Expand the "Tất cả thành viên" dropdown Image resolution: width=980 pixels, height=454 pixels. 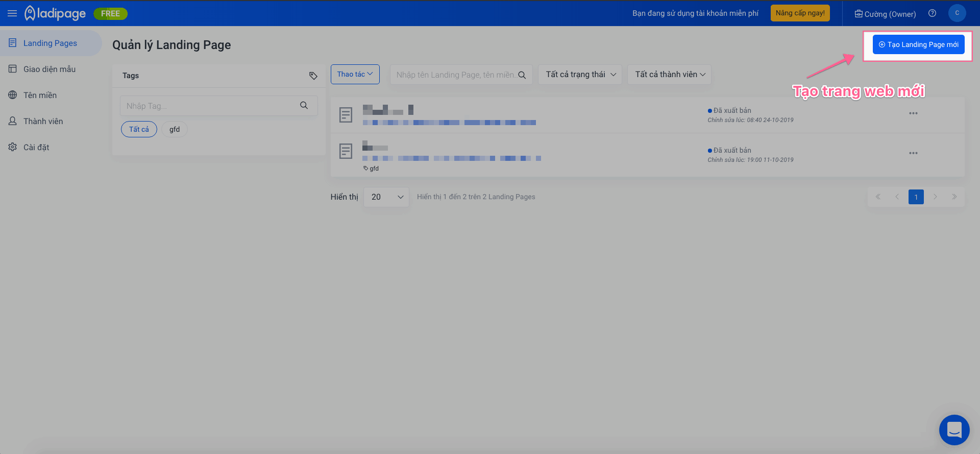pyautogui.click(x=669, y=75)
